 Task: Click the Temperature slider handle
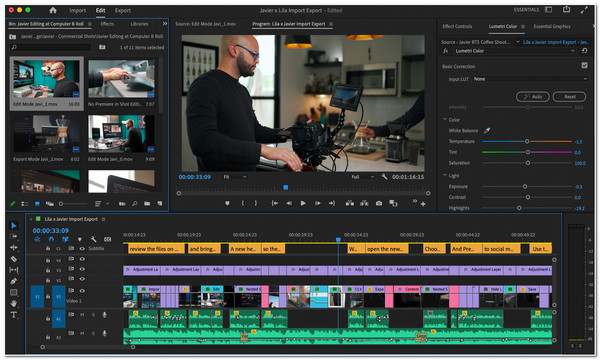tap(527, 141)
